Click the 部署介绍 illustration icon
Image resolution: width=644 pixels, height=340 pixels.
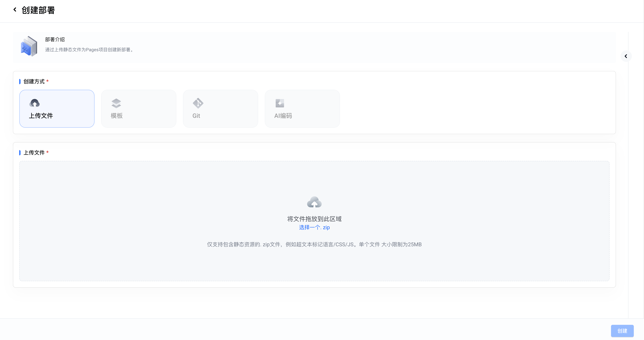tap(29, 46)
